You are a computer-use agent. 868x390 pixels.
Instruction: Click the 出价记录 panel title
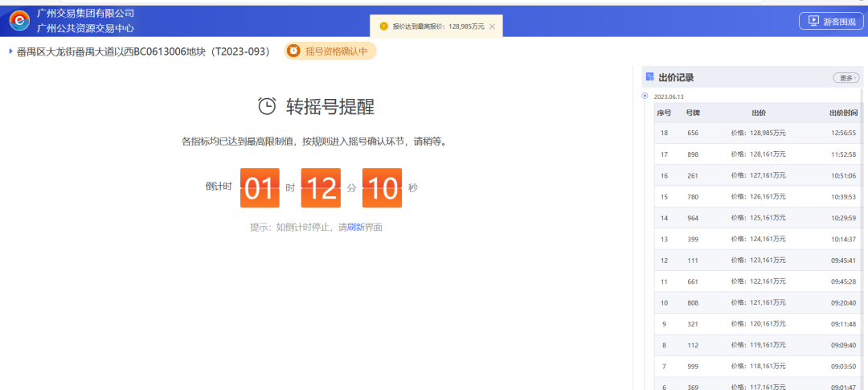pyautogui.click(x=676, y=77)
